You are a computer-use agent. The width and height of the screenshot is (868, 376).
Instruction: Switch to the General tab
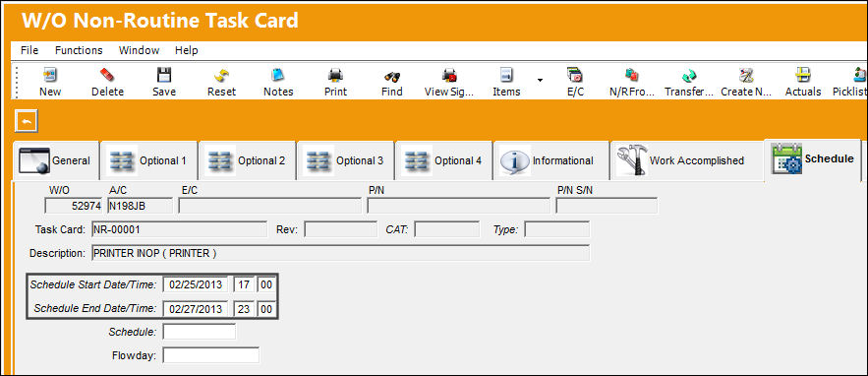pos(55,160)
